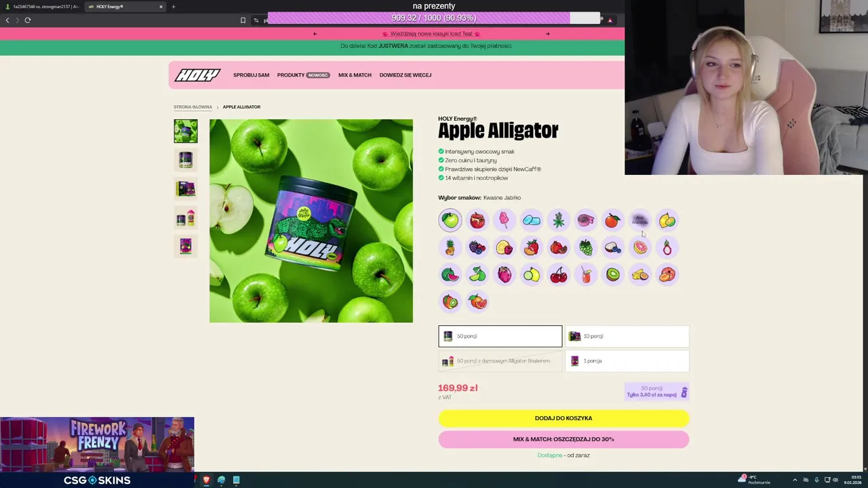Choose the lemon raspberry flavor icon
The height and width of the screenshot is (488, 868).
505,247
